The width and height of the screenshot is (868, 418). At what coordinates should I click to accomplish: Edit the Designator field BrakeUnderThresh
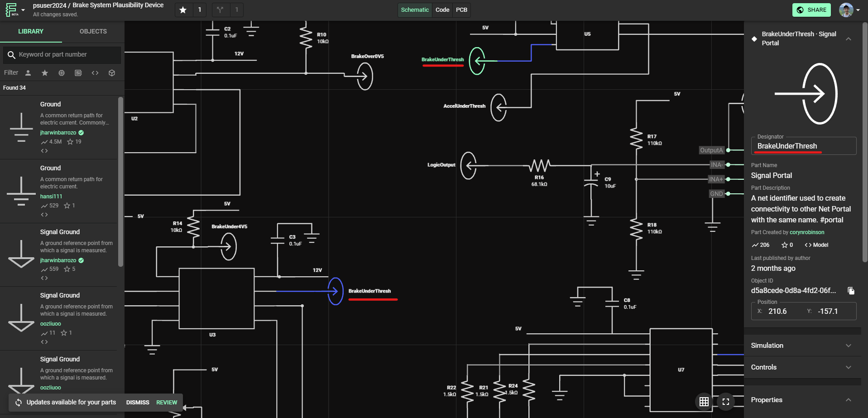click(x=804, y=146)
